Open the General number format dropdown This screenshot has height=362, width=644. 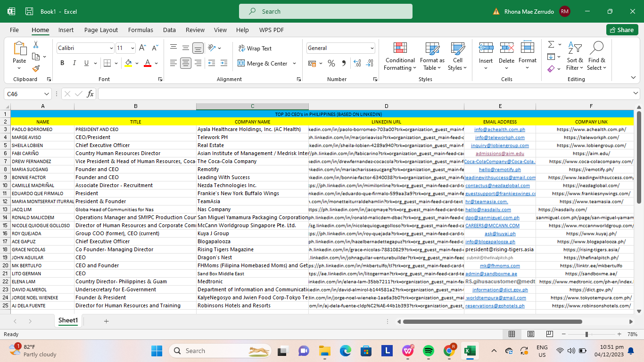[x=372, y=48]
